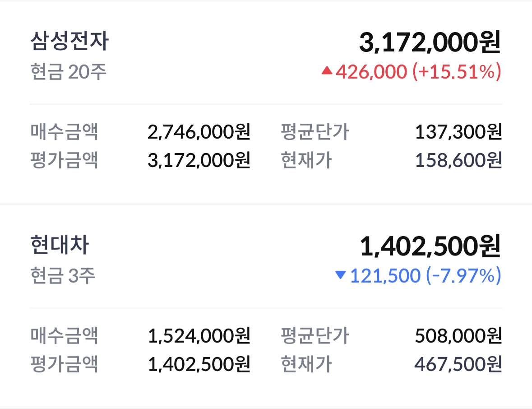Screen dimensions: 532x409
Task: Click 삼성전자's 매수금액 value 2,746,000원
Action: (x=199, y=132)
